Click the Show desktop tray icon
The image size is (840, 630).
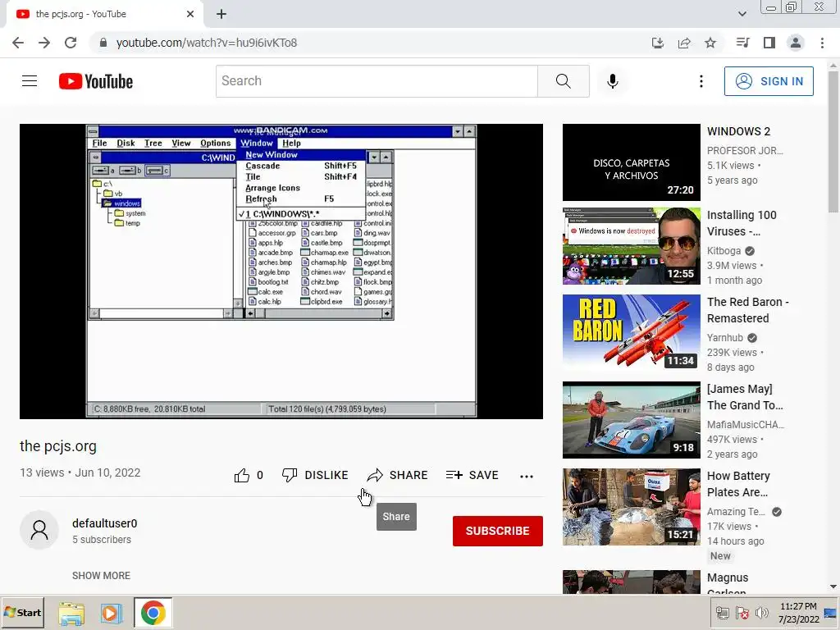tap(831, 613)
